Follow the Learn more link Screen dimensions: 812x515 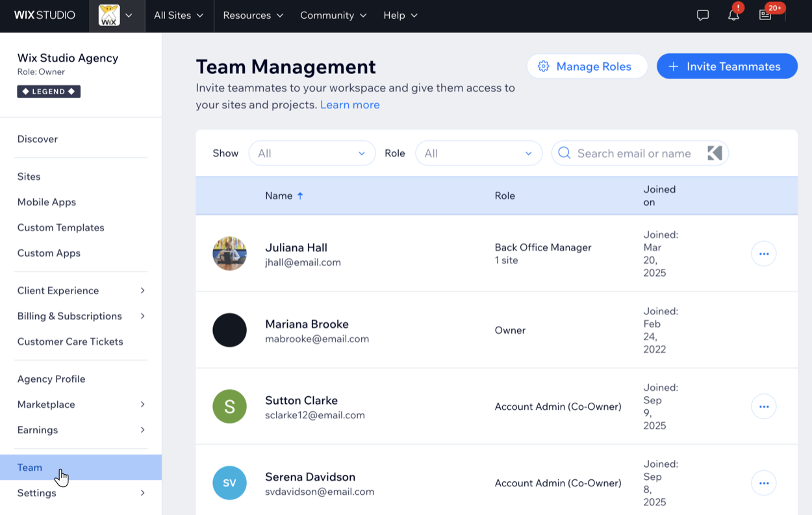[x=349, y=105]
